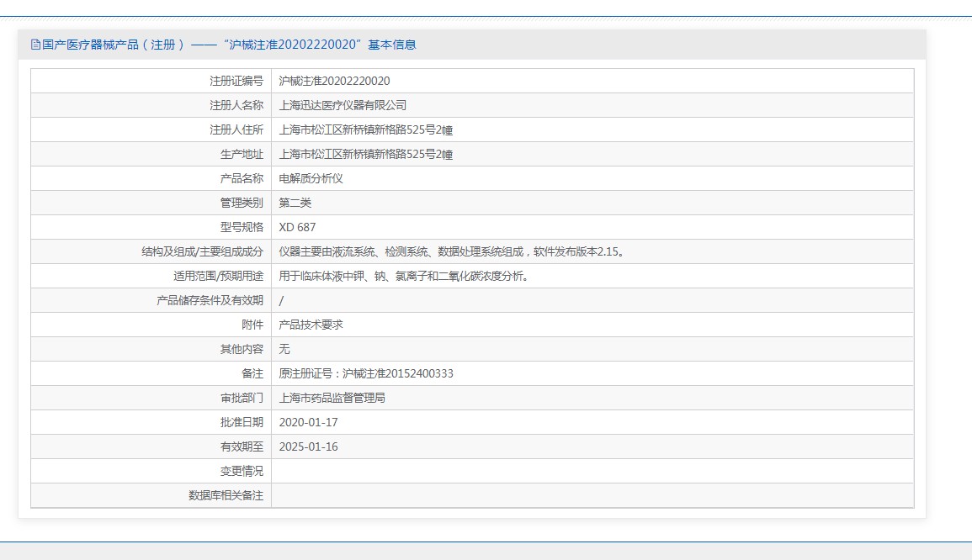Click the 附件 label

click(252, 325)
